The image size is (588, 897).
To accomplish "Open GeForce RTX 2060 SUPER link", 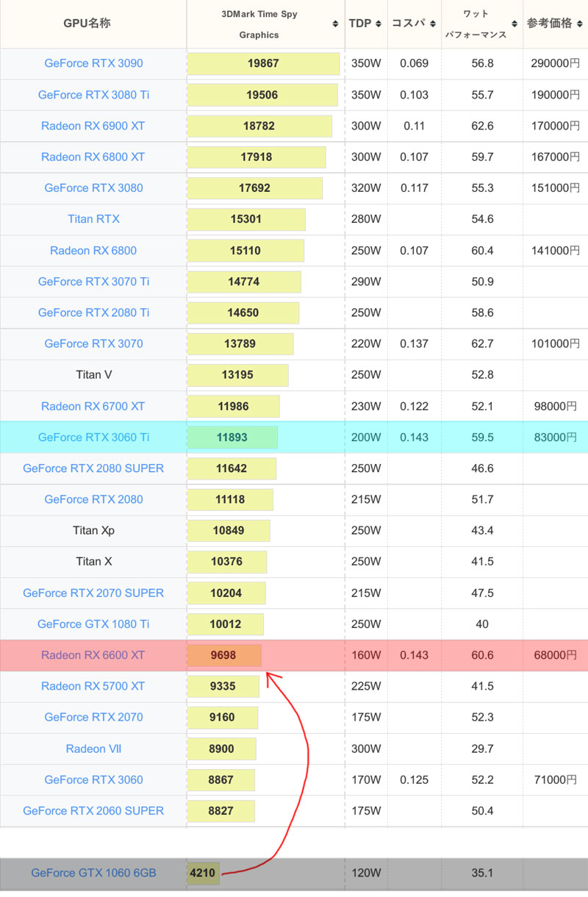I will point(93,811).
